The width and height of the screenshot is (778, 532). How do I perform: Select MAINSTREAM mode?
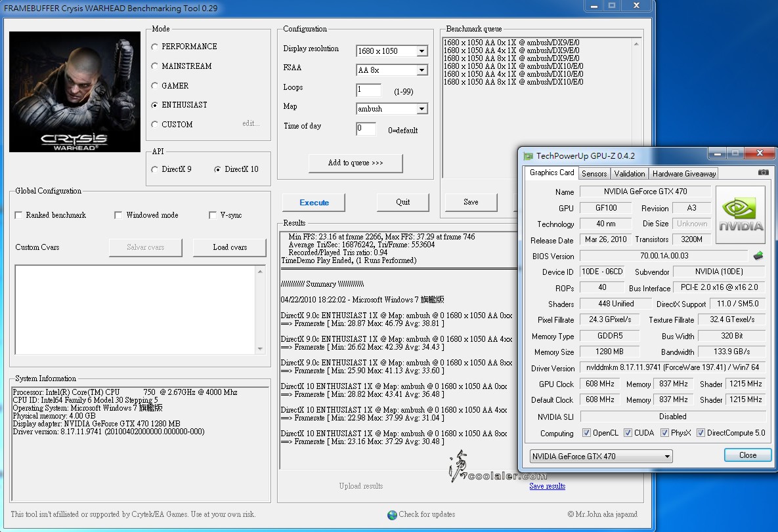(x=155, y=66)
